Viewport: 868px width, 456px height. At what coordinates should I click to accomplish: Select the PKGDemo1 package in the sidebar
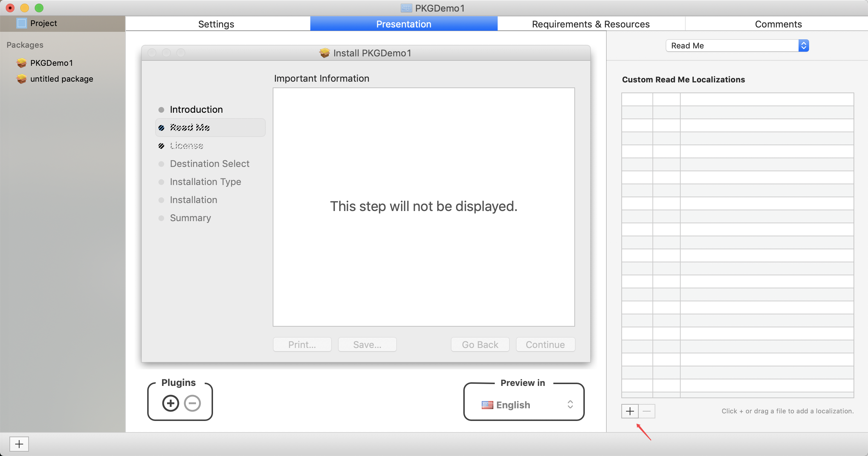click(51, 63)
